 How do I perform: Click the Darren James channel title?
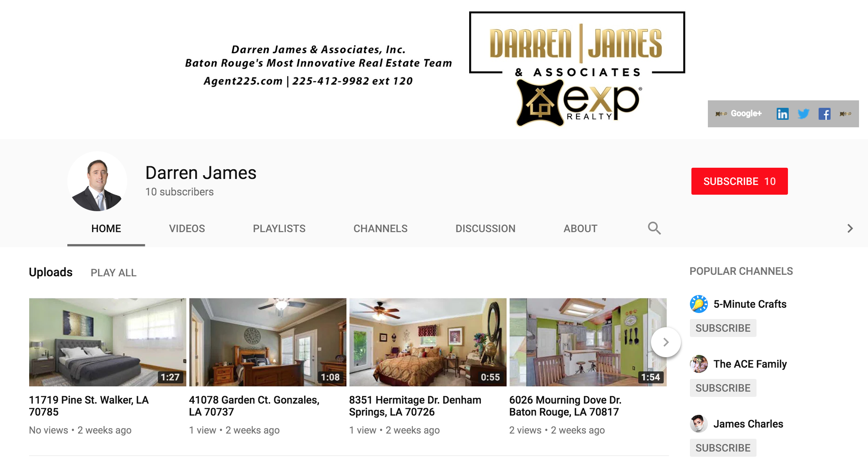pyautogui.click(x=201, y=173)
